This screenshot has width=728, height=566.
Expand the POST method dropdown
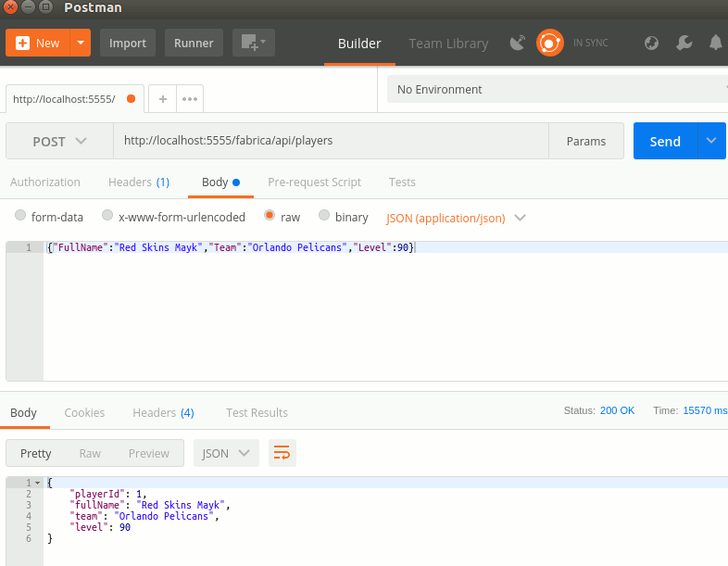coord(59,142)
